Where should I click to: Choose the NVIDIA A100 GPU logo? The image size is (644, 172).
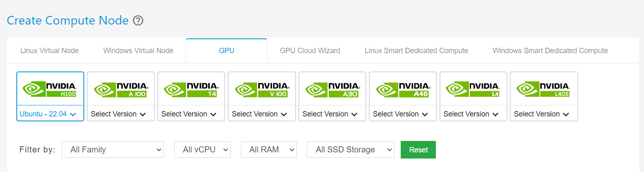121,89
